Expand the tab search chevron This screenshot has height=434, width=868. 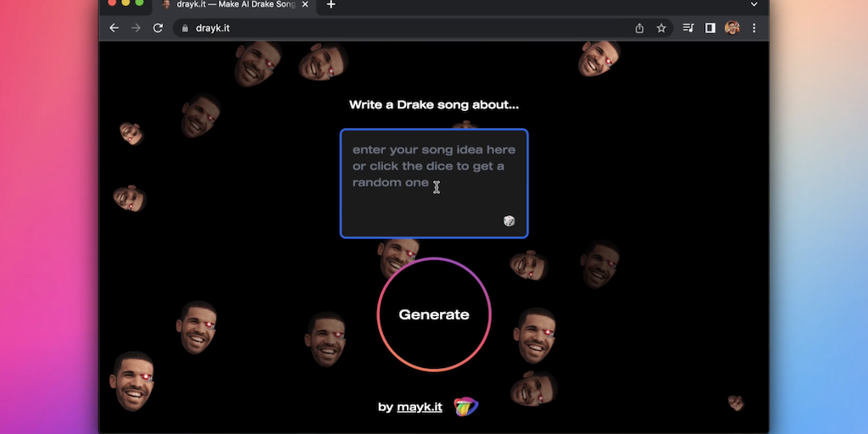coord(754,4)
